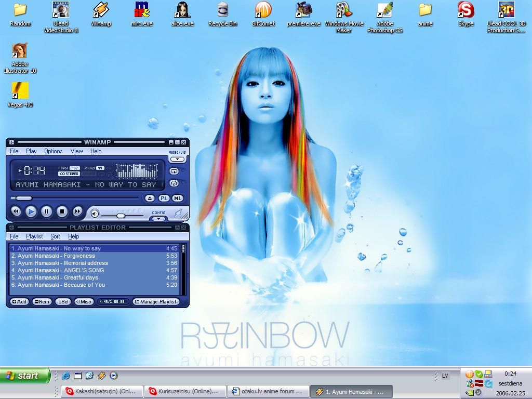
Task: Skip to next track in Winamp
Action: tap(77, 212)
